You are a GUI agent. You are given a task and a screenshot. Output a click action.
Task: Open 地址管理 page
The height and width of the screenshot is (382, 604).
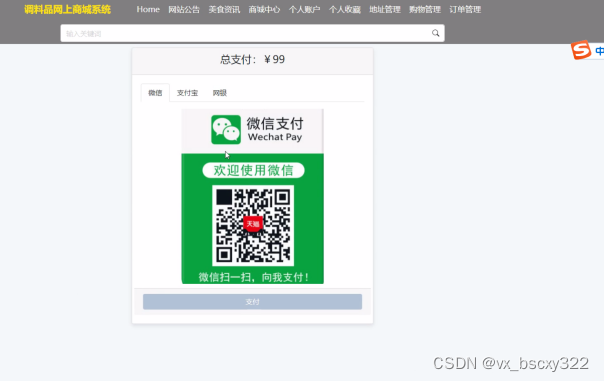point(385,10)
